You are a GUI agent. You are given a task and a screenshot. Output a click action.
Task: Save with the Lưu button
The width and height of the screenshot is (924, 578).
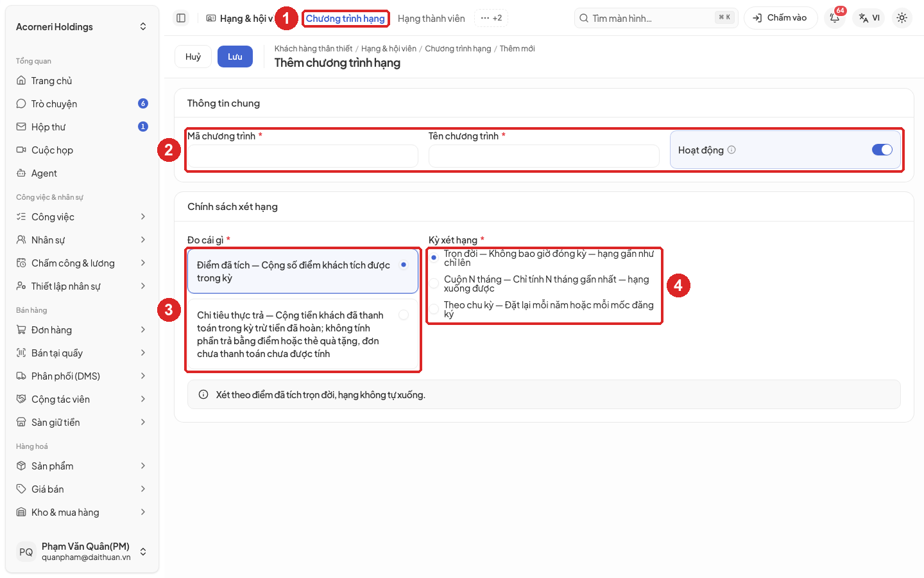pos(235,57)
